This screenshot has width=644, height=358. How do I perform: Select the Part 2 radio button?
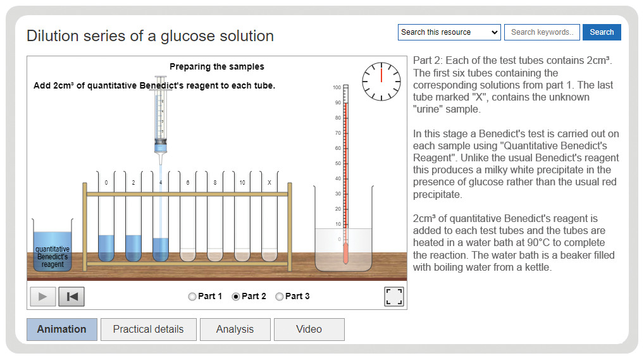(236, 297)
